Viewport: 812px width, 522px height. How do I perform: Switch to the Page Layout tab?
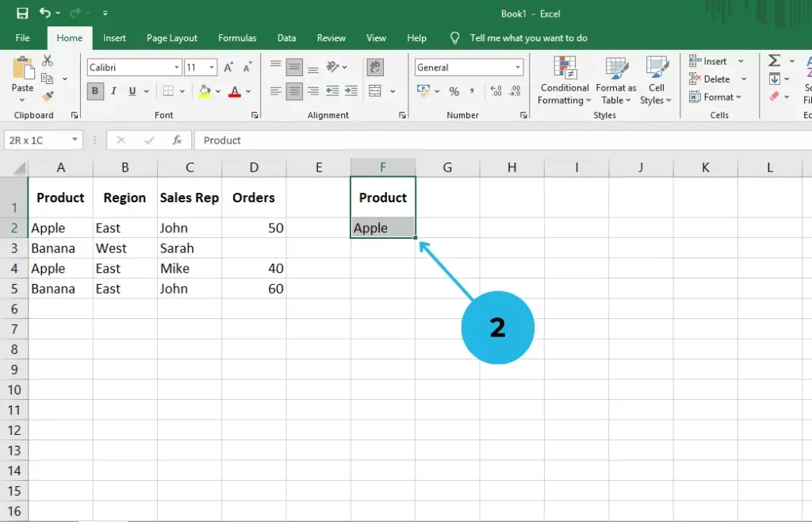[x=172, y=38]
